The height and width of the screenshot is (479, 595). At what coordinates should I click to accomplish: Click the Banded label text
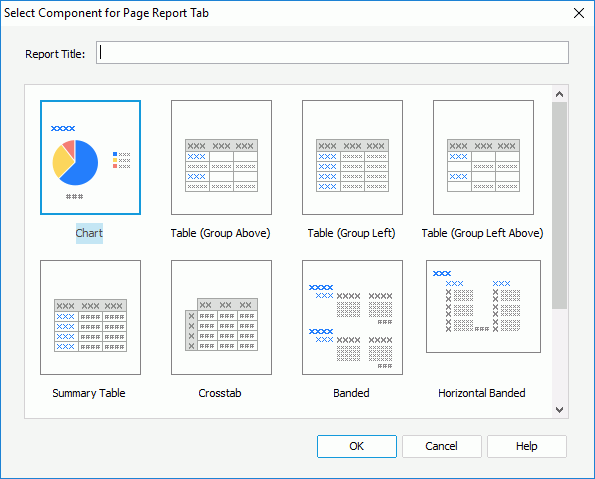point(351,393)
